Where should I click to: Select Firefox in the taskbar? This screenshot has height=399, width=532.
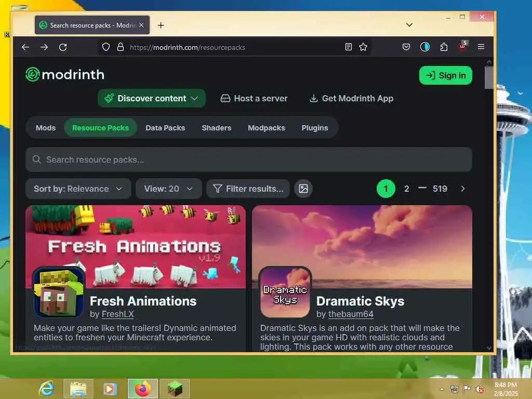142,389
